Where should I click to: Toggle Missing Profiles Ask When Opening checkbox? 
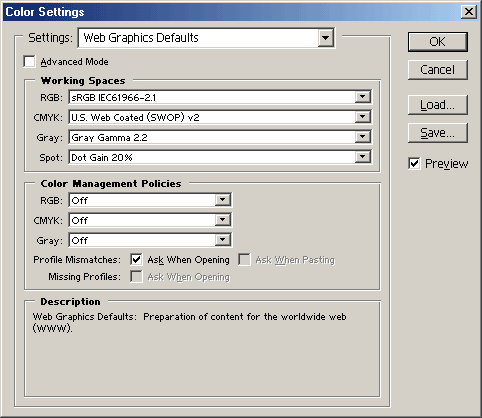coord(136,277)
